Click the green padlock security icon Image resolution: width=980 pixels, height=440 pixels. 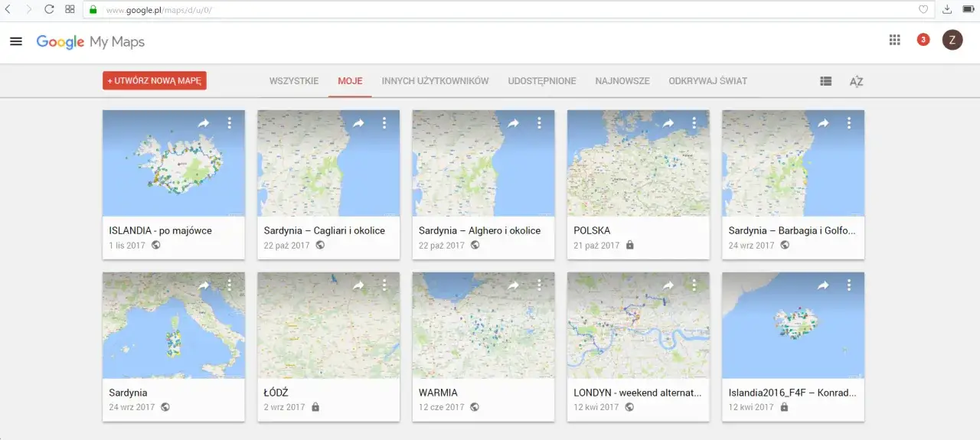pyautogui.click(x=93, y=10)
